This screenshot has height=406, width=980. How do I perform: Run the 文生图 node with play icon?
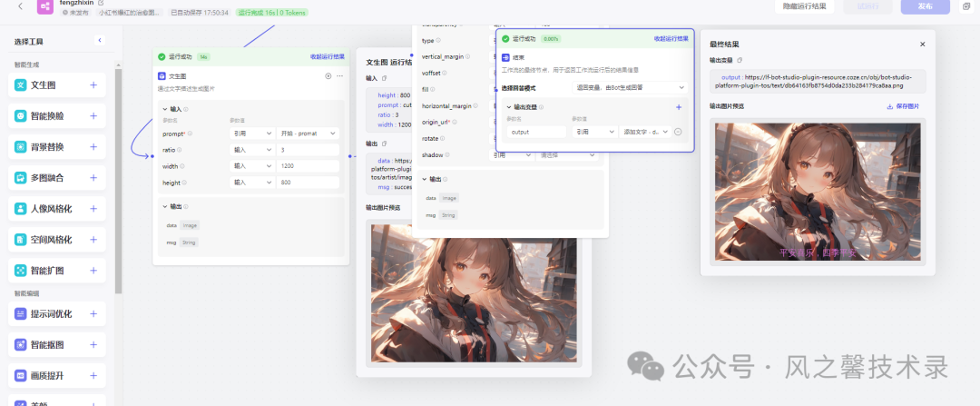328,75
